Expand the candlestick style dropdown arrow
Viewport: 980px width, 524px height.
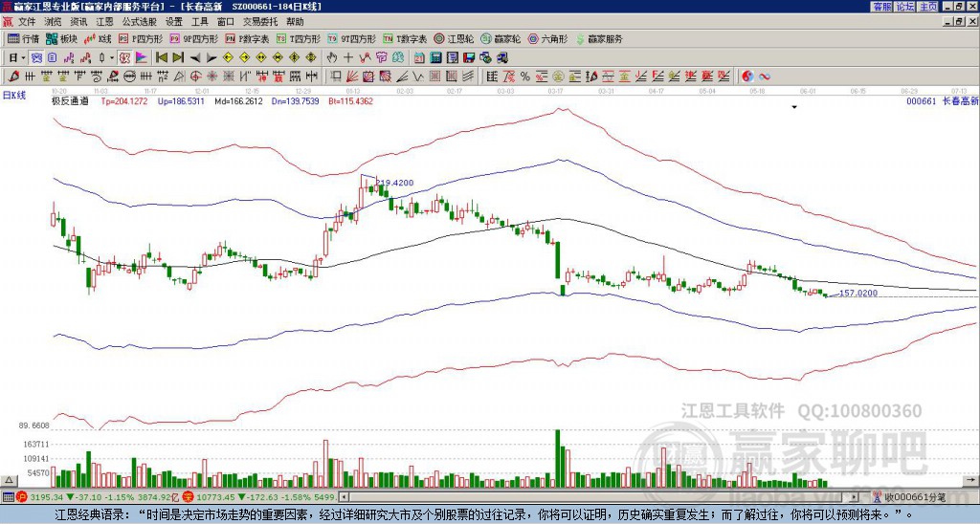[x=112, y=58]
